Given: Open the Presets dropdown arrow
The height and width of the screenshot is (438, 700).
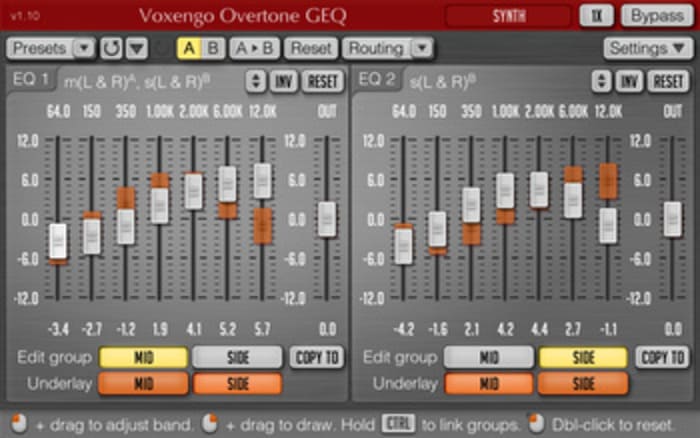Looking at the screenshot, I should [x=83, y=48].
